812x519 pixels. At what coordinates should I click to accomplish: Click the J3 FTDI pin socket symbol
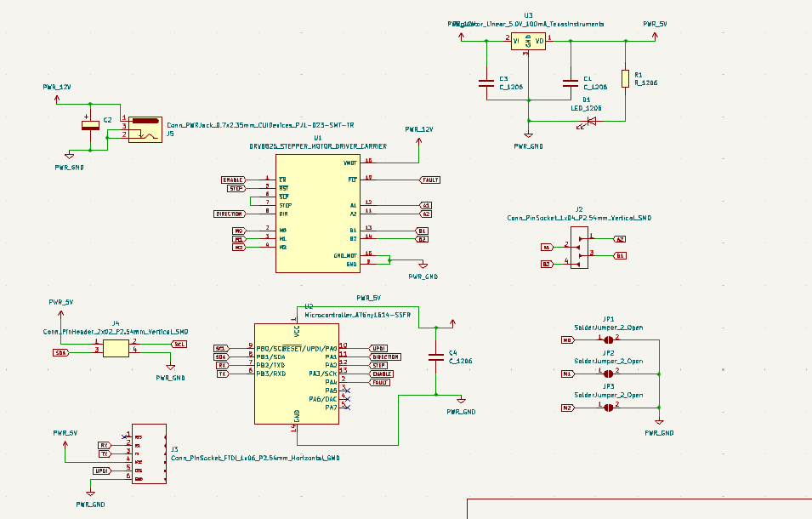pos(149,453)
